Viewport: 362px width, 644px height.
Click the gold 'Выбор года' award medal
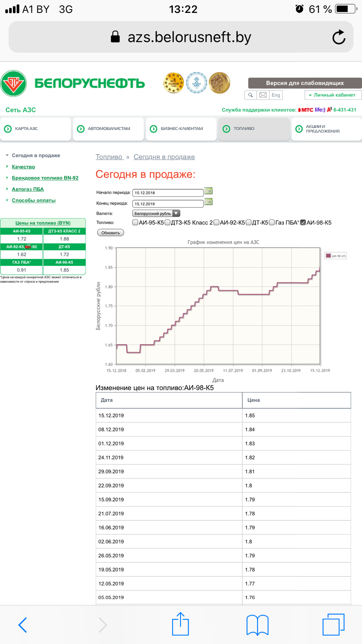tap(173, 83)
